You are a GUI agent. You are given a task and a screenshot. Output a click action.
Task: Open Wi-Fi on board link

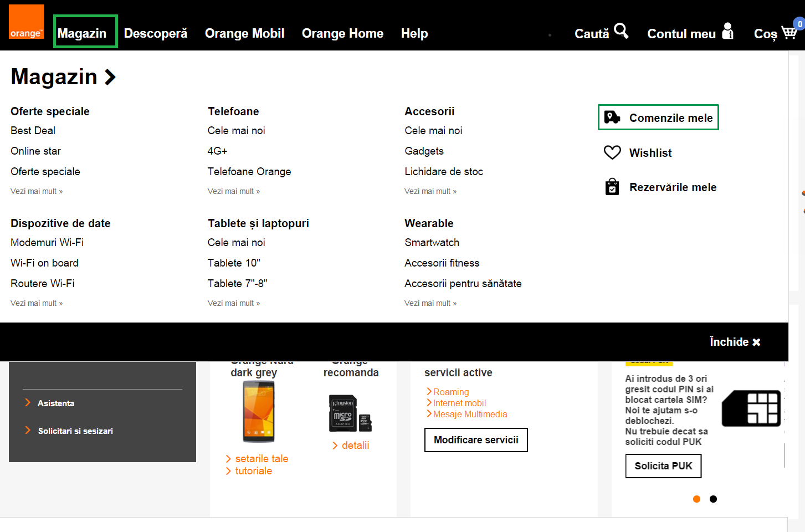(45, 263)
